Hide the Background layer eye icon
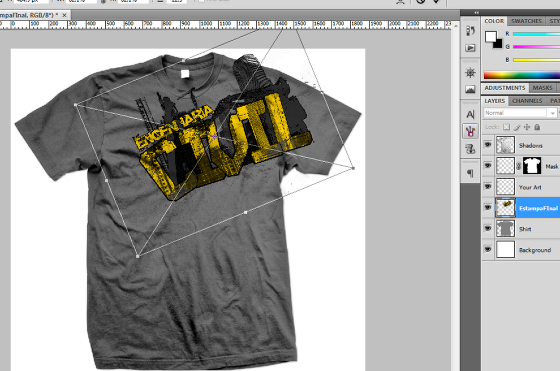Image resolution: width=560 pixels, height=371 pixels. point(488,249)
